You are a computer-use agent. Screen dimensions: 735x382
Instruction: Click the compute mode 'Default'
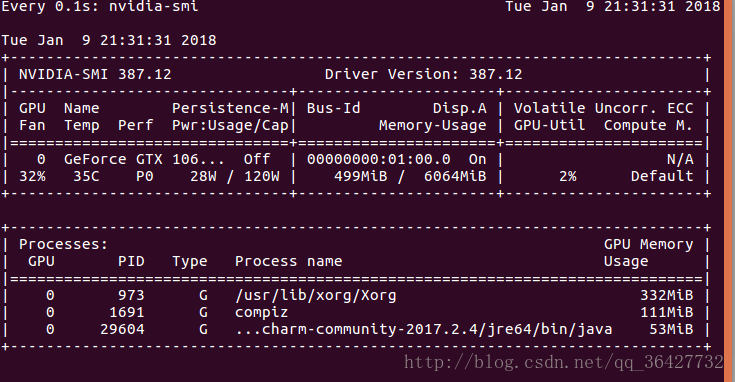(662, 176)
